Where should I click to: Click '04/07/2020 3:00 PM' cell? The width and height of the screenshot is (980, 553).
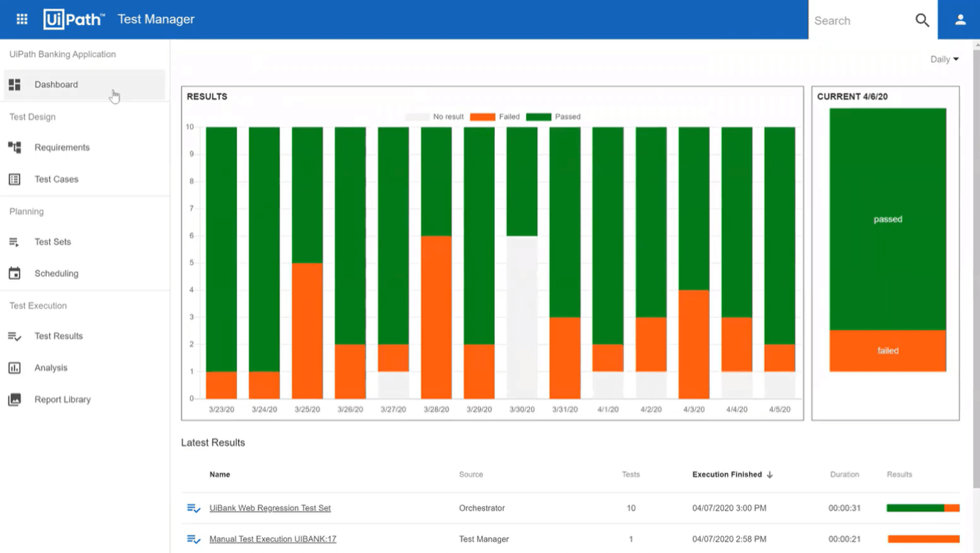click(729, 508)
